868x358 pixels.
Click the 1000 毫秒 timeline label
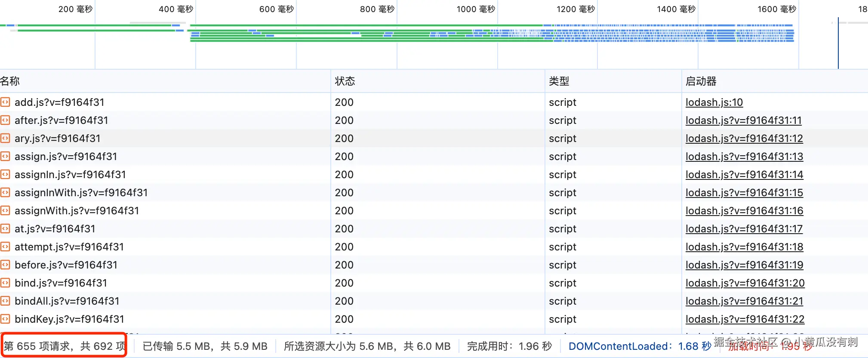point(476,9)
